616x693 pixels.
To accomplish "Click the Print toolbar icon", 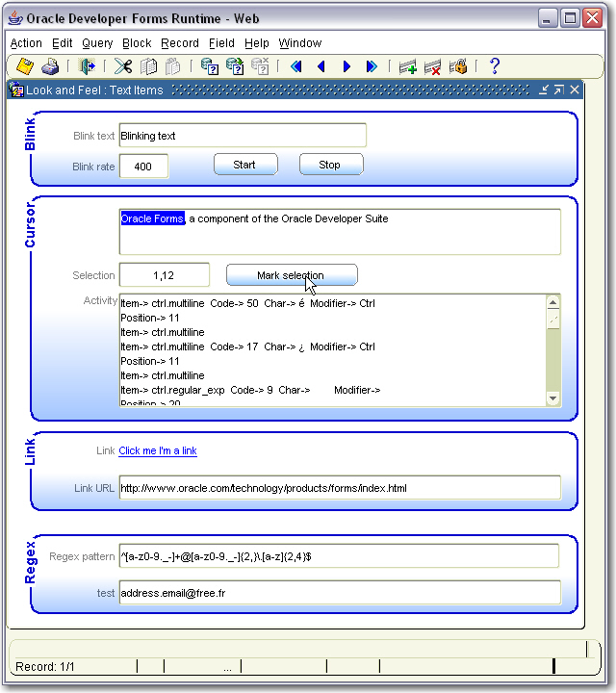I will point(50,66).
